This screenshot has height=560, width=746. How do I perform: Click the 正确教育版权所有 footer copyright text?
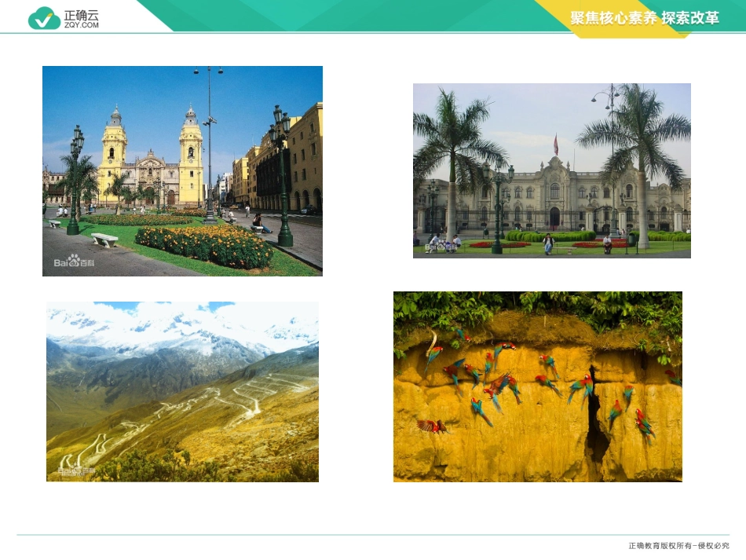(678, 545)
